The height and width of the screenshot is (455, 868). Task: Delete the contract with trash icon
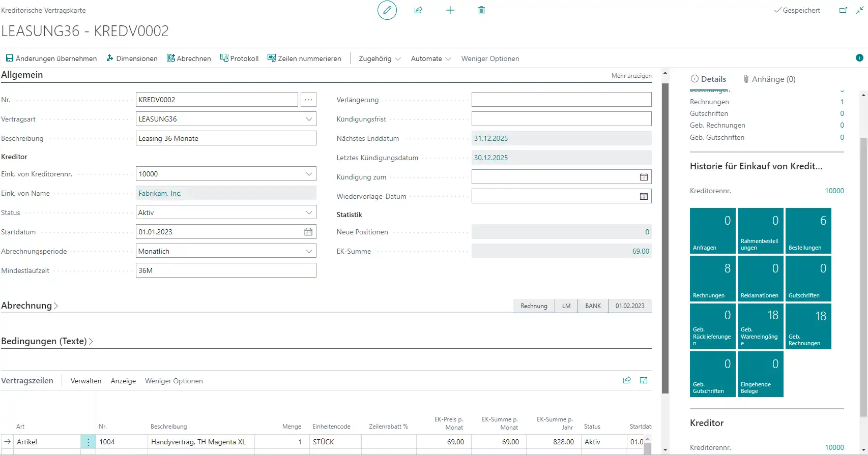(x=481, y=10)
